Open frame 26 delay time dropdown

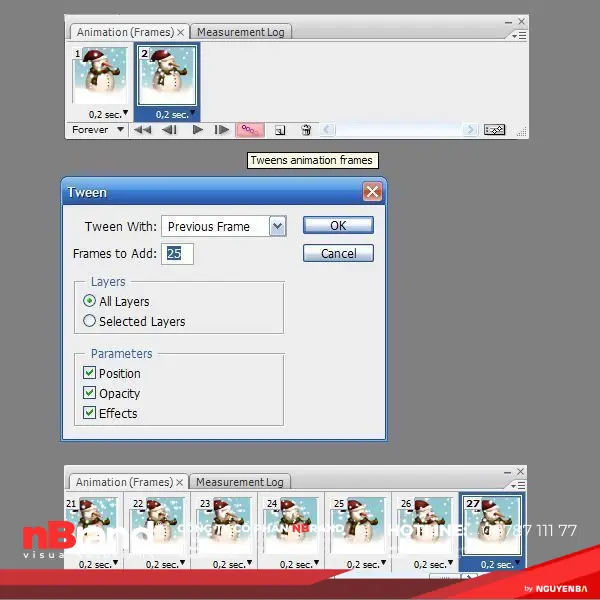[450, 562]
